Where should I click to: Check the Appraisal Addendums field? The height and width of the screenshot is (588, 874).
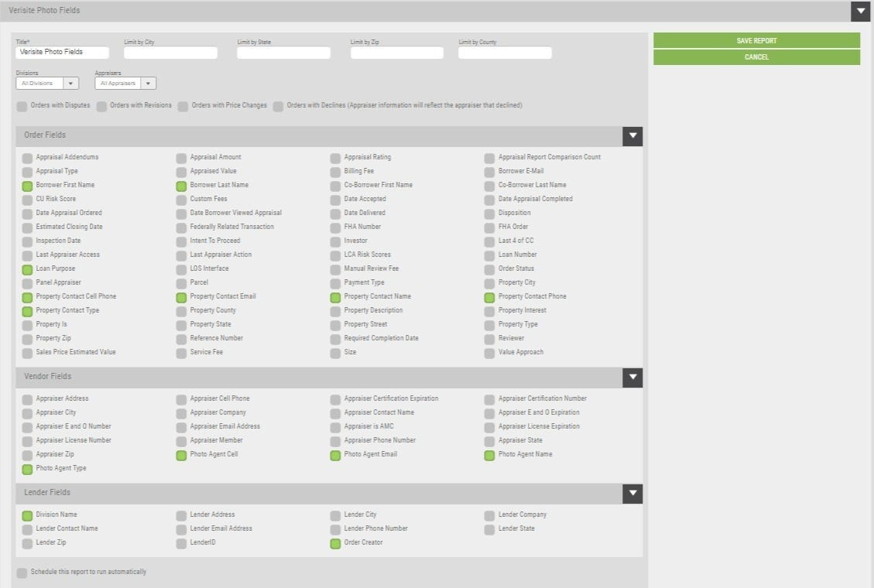tap(27, 158)
